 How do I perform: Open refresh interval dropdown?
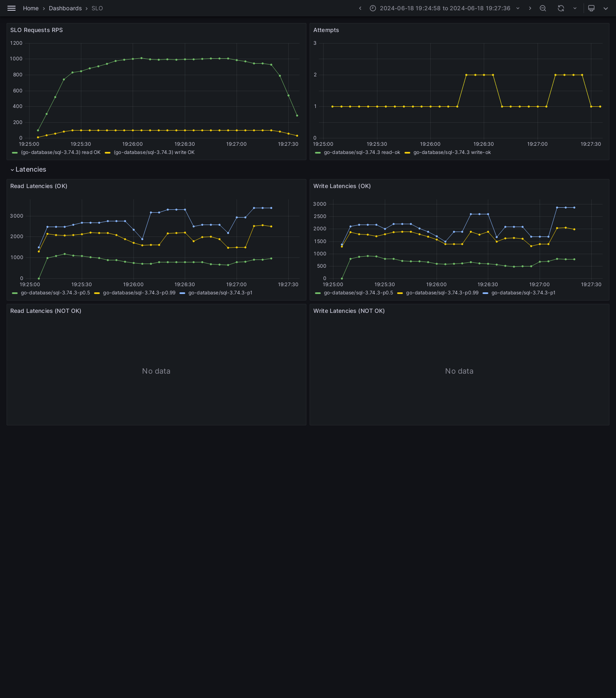coord(575,8)
